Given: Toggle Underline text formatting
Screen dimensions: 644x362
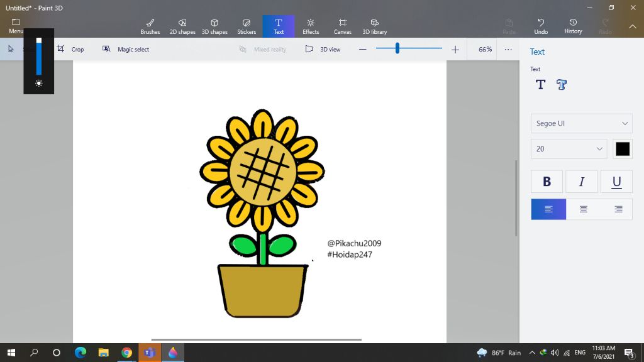Looking at the screenshot, I should [x=616, y=182].
